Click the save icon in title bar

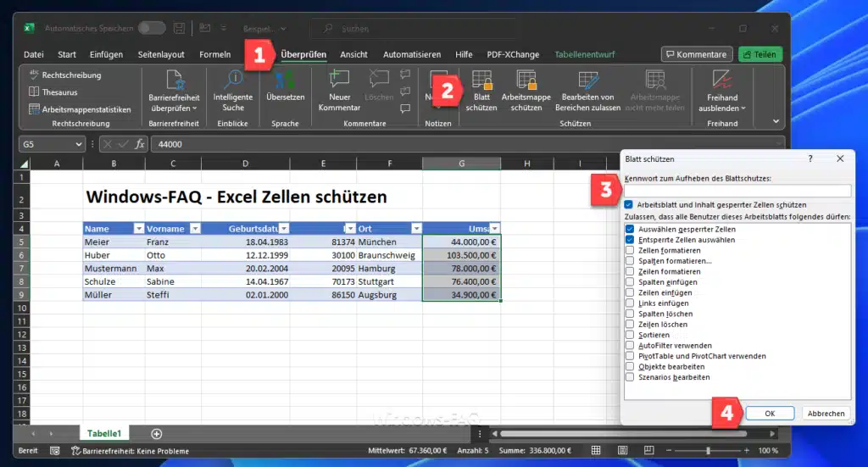coord(179,28)
